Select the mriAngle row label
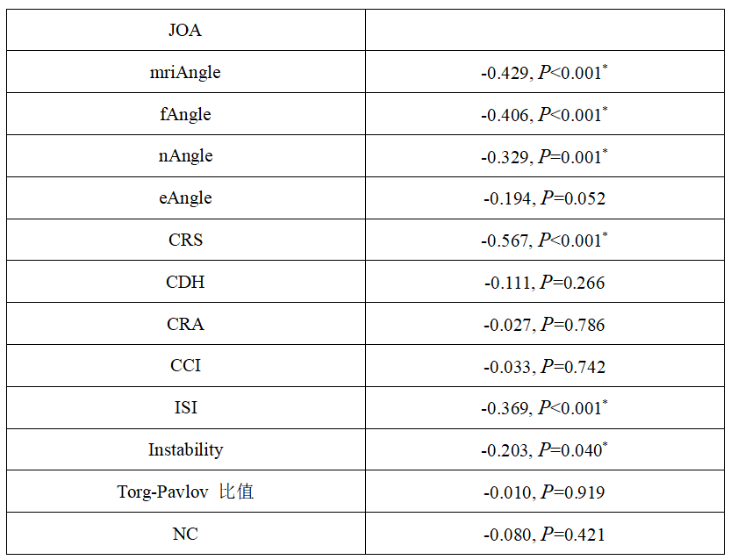The height and width of the screenshot is (560, 731). coord(185,73)
